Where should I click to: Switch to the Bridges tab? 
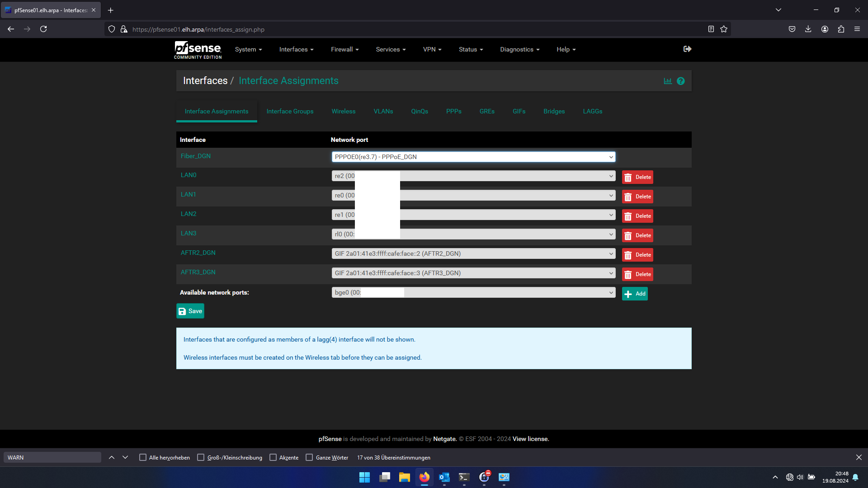click(x=554, y=111)
